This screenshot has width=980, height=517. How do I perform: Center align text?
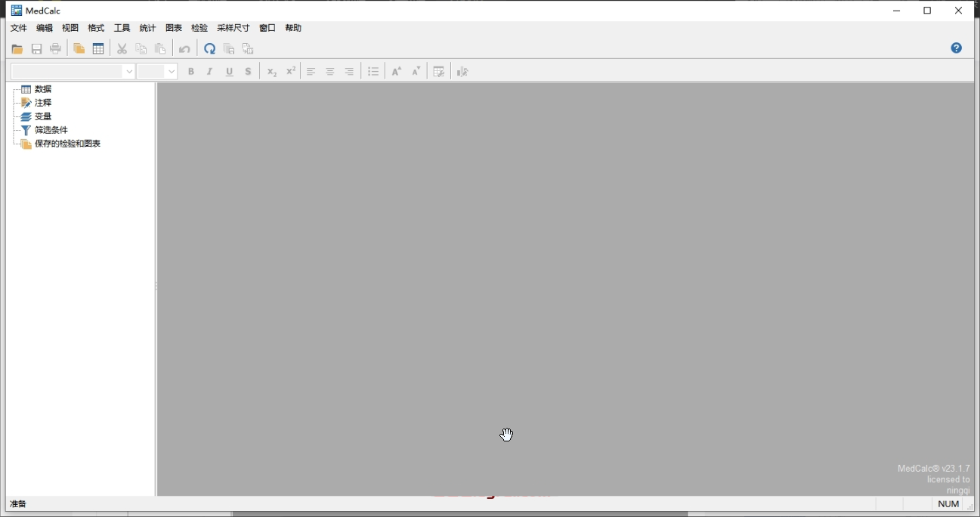(330, 72)
